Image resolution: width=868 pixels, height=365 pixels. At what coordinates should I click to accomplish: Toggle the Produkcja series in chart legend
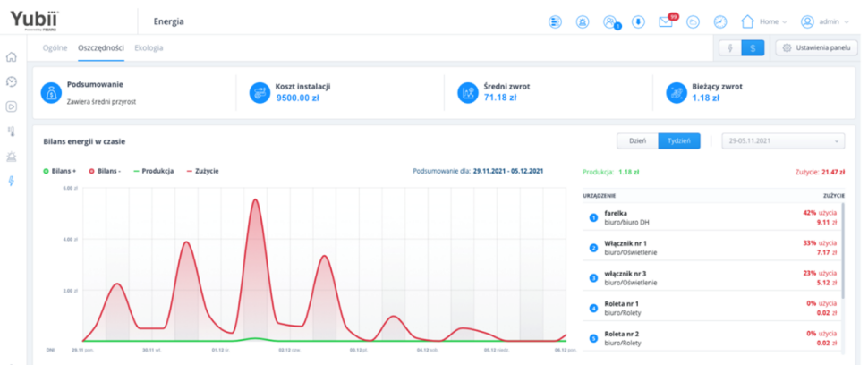pyautogui.click(x=153, y=171)
